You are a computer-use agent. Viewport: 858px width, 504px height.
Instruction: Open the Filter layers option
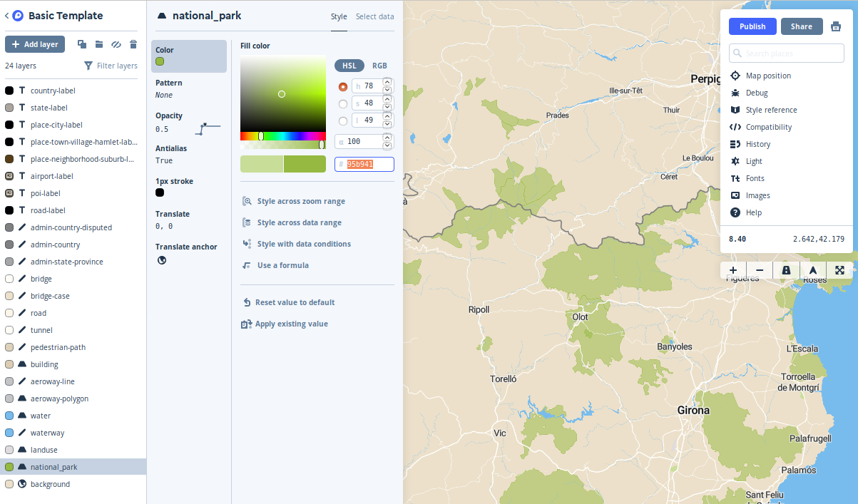pyautogui.click(x=111, y=66)
